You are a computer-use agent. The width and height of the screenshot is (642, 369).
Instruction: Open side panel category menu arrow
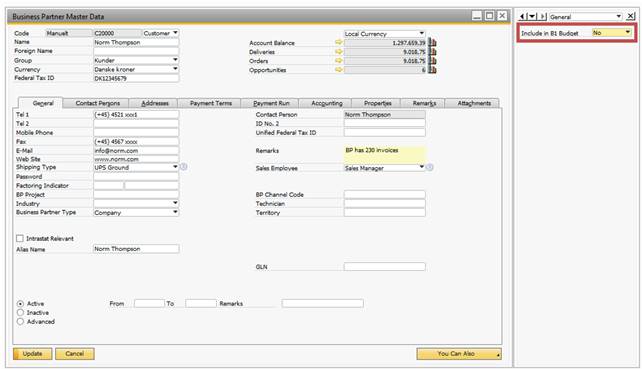click(532, 16)
